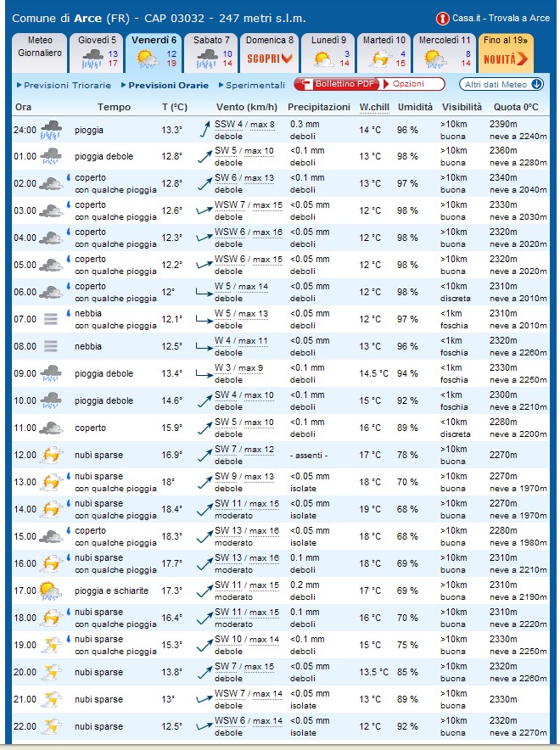Click the wind arrow at 06.00
The width and height of the screenshot is (560, 750).
[x=204, y=293]
